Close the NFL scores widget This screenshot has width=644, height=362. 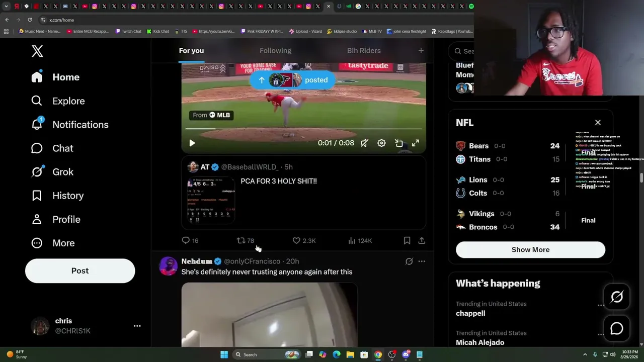[598, 123]
